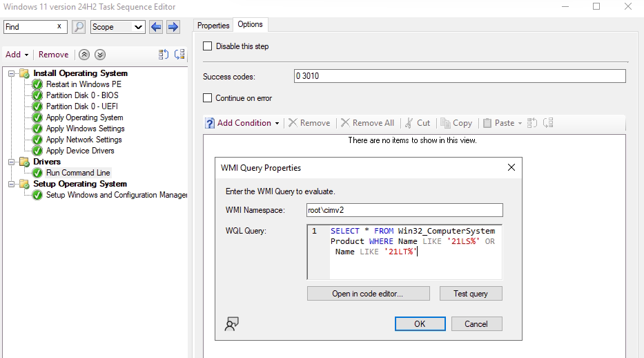Image resolution: width=644 pixels, height=358 pixels.
Task: Confirm the WMI query with OK
Action: [x=420, y=324]
